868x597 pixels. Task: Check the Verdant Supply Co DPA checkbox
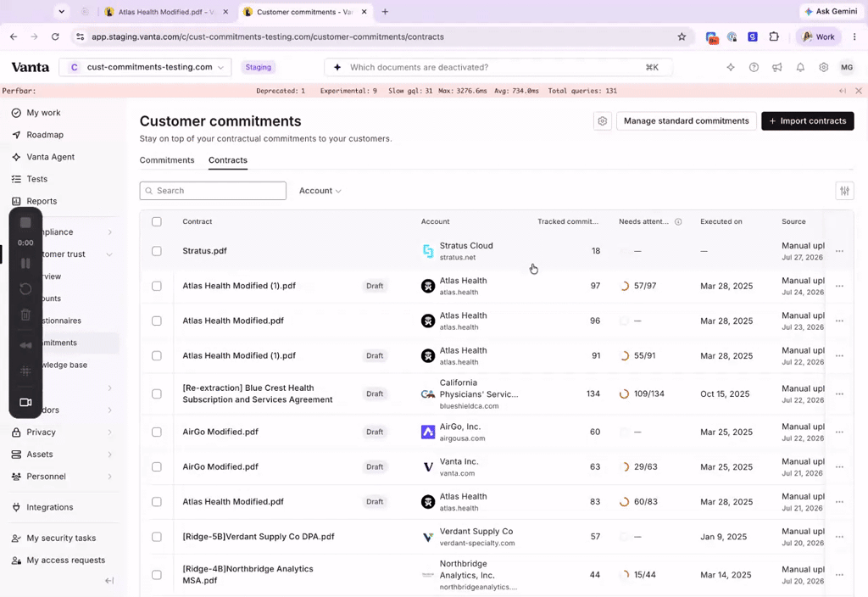(157, 537)
